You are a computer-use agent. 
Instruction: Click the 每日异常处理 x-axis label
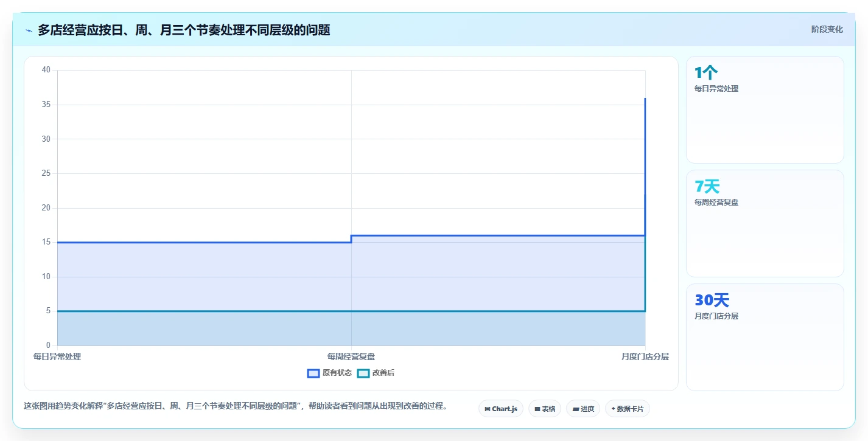click(x=57, y=356)
